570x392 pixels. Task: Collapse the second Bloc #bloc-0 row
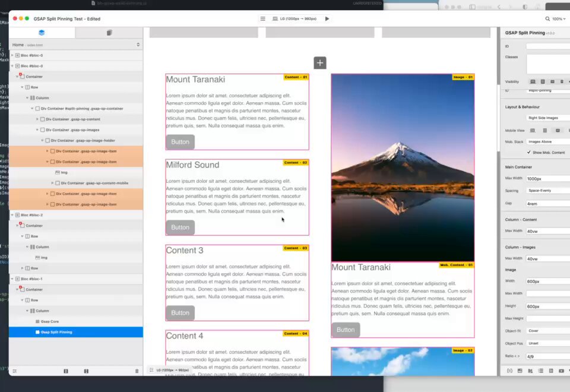12,66
